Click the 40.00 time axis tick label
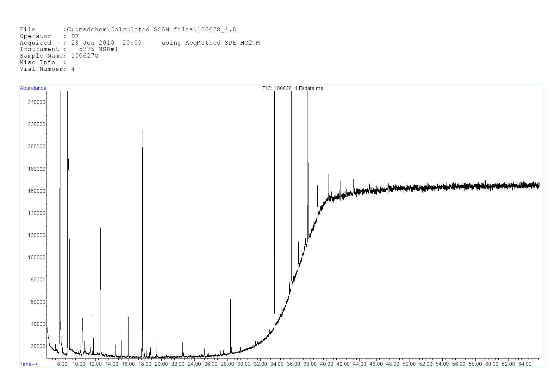This screenshot has height=392, width=555. (326, 364)
